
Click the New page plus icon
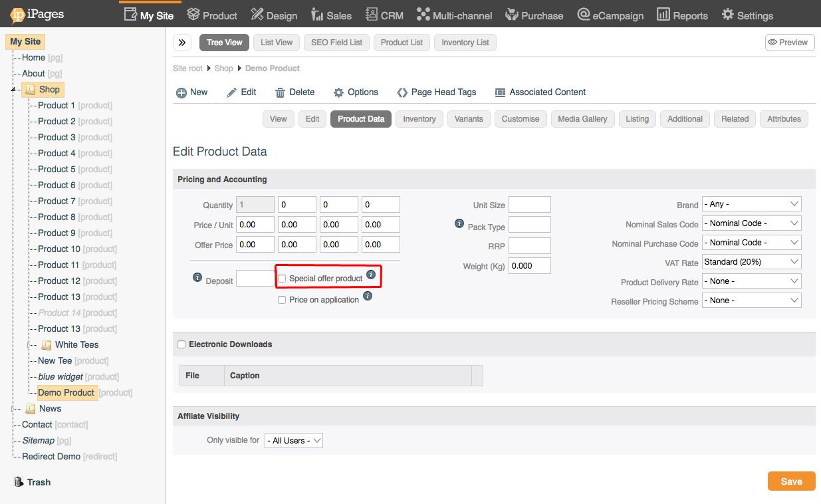181,92
